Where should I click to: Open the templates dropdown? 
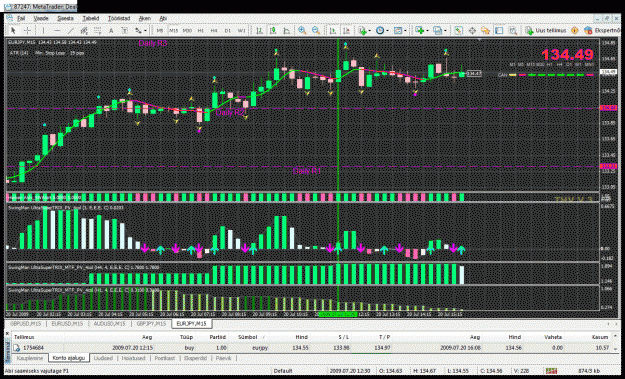399,30
